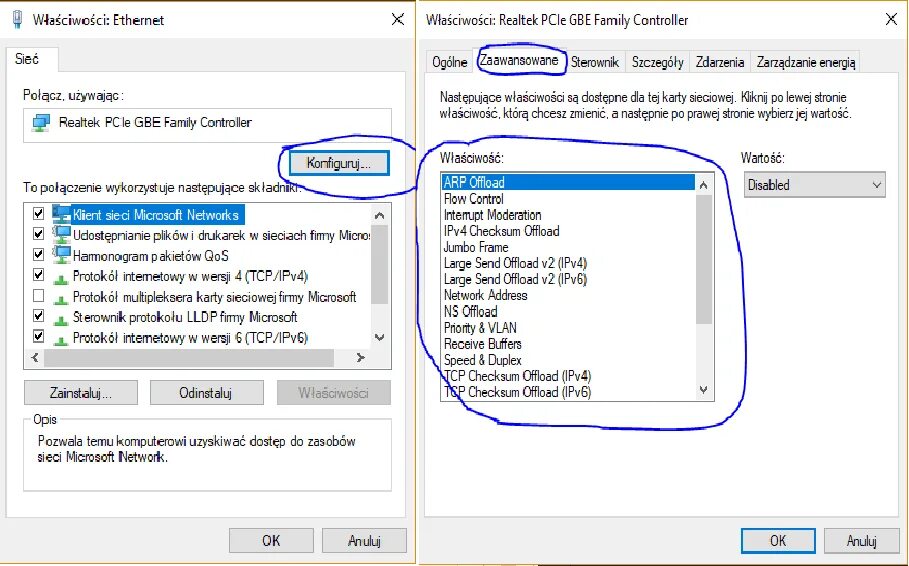Open the Sterownik tab
Image resolution: width=909 pixels, height=566 pixels.
[595, 62]
